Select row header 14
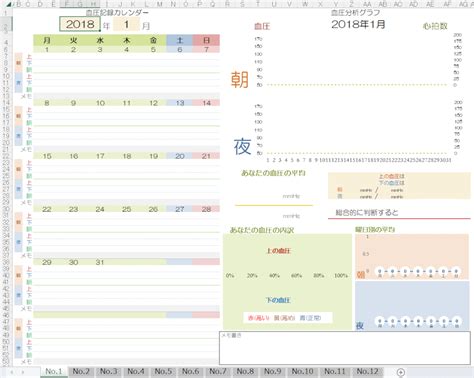Screen dimensions: 474x378 (6, 103)
